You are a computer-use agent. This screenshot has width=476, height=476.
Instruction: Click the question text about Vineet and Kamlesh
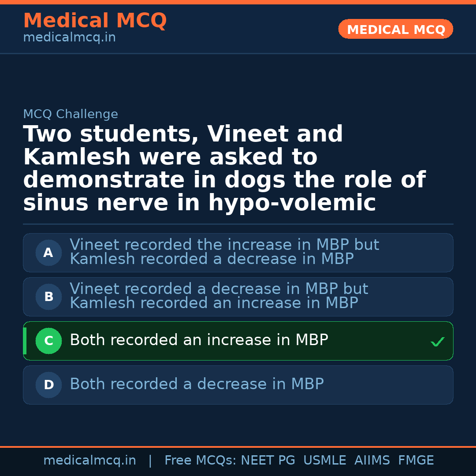[224, 168]
